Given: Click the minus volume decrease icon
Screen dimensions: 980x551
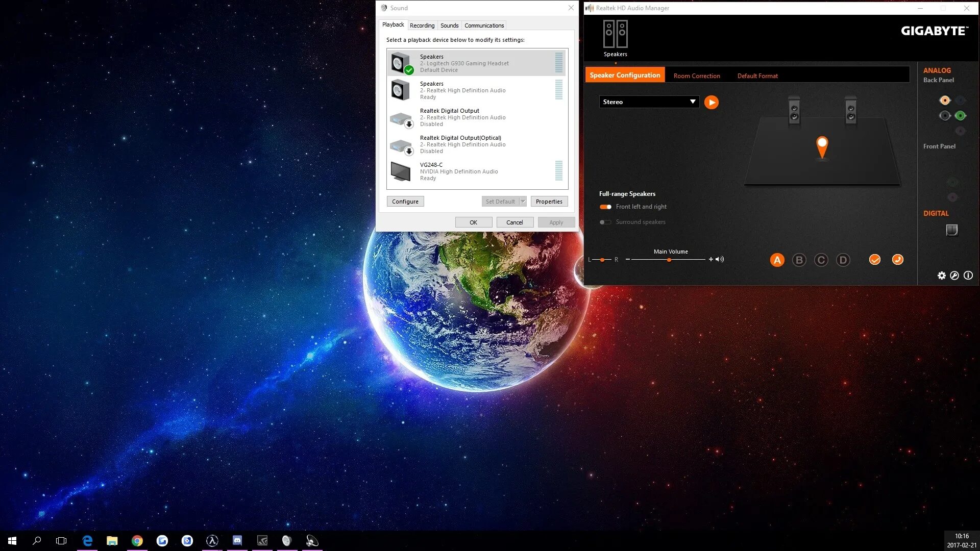Looking at the screenshot, I should click(x=627, y=259).
